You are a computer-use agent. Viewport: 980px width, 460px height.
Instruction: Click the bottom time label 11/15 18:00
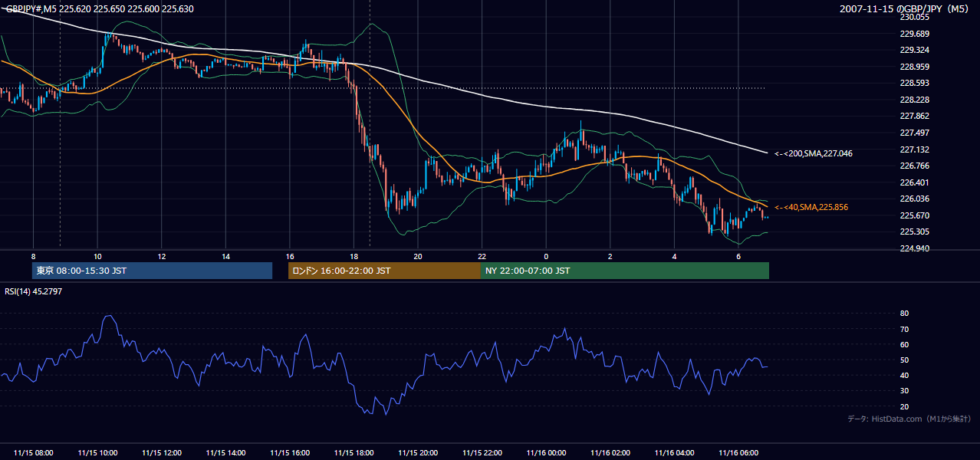[x=354, y=453]
